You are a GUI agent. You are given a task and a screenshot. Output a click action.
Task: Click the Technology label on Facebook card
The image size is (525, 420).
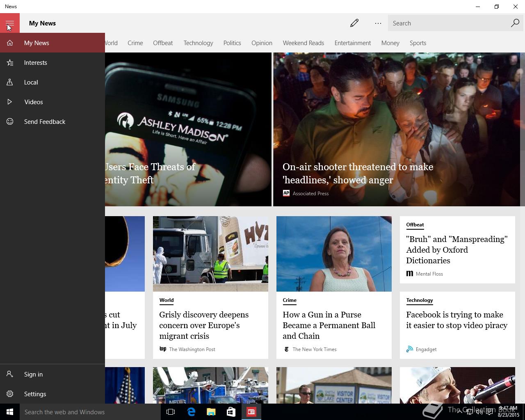coord(419,300)
